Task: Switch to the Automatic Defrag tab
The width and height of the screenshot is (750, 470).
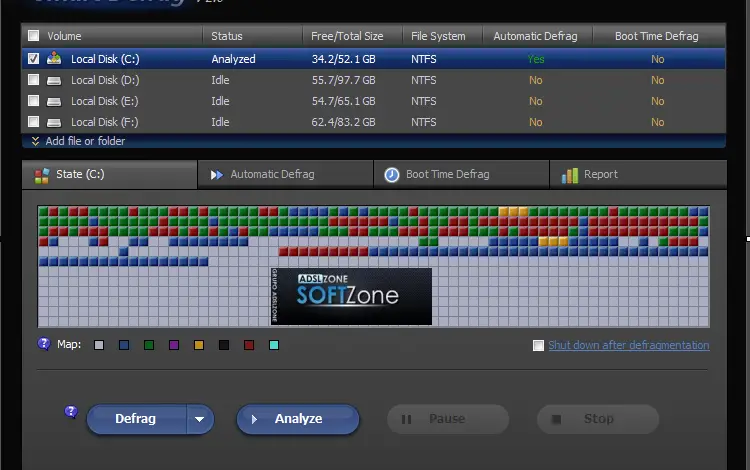Action: (272, 174)
